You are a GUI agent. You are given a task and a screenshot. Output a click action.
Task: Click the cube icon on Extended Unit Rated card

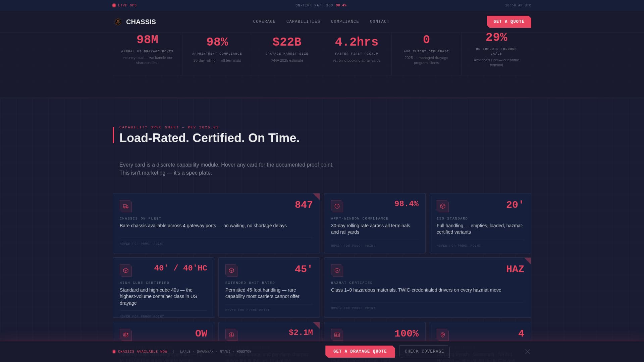click(231, 270)
